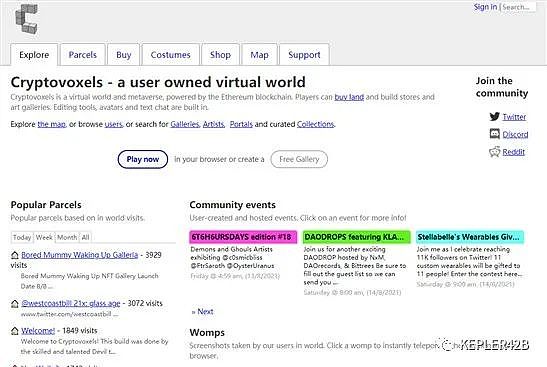Go to Next community events page
Image resolution: width=547 pixels, height=367 pixels.
(202, 312)
